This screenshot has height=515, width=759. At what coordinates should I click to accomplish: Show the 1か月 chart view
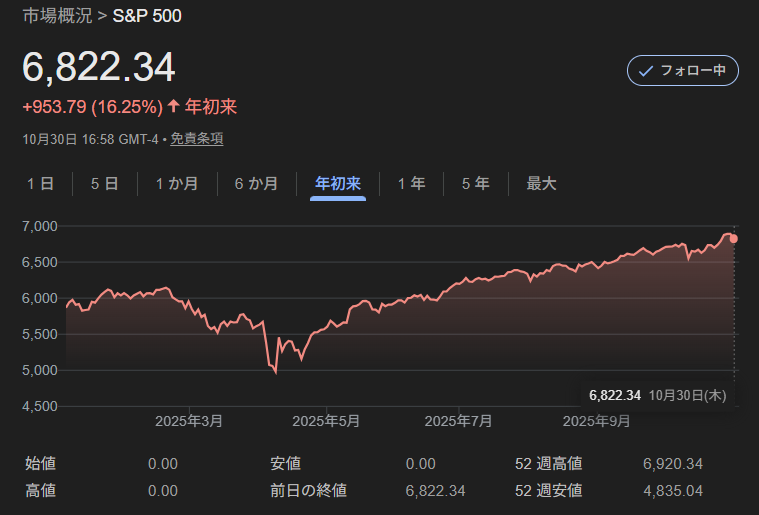click(176, 183)
